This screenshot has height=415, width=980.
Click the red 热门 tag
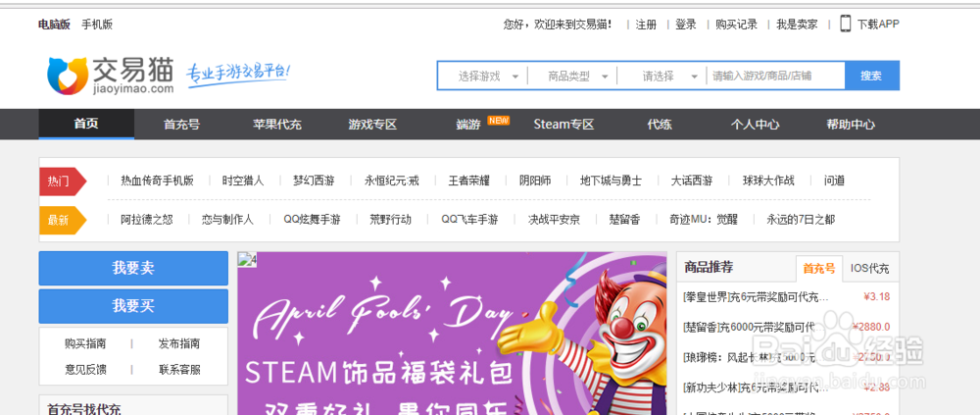[62, 182]
